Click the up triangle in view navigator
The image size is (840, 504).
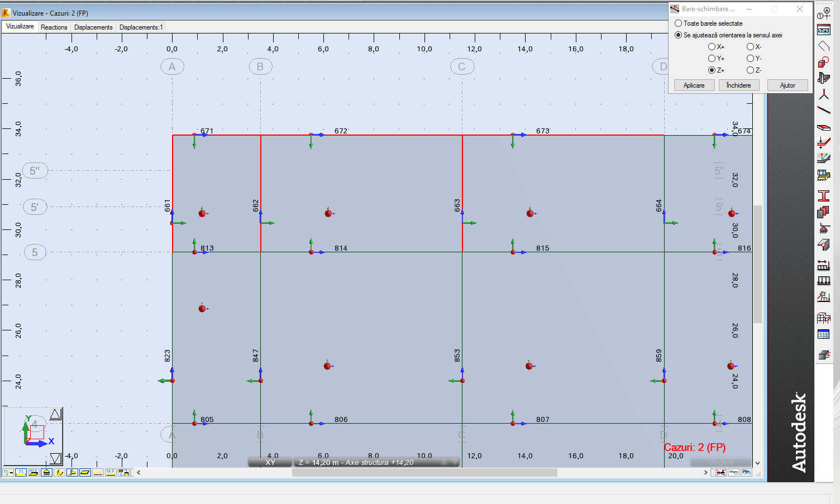pos(55,414)
